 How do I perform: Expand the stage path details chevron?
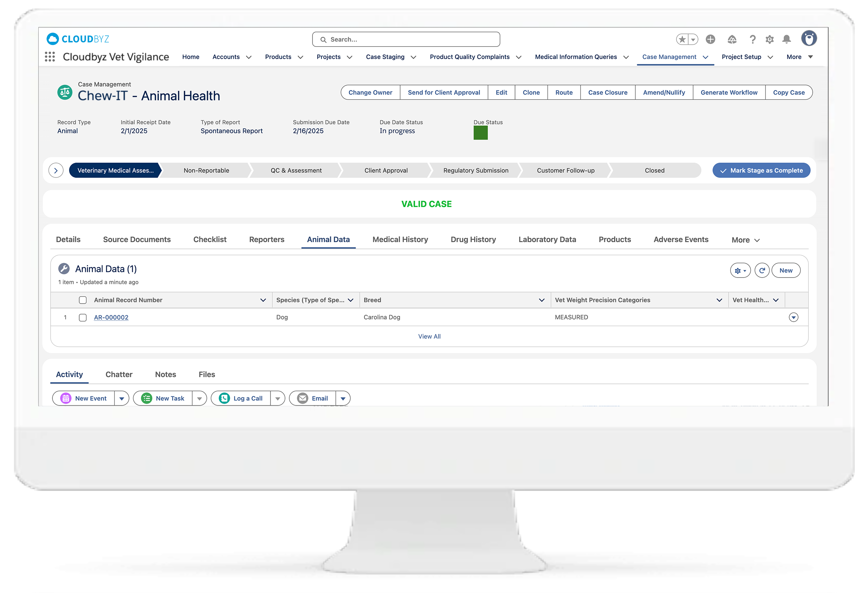56,171
